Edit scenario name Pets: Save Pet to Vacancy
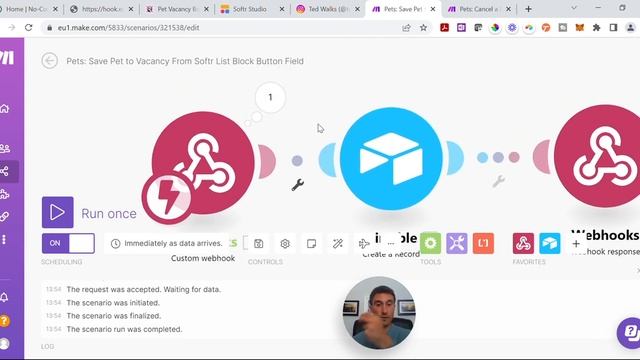 (185, 61)
